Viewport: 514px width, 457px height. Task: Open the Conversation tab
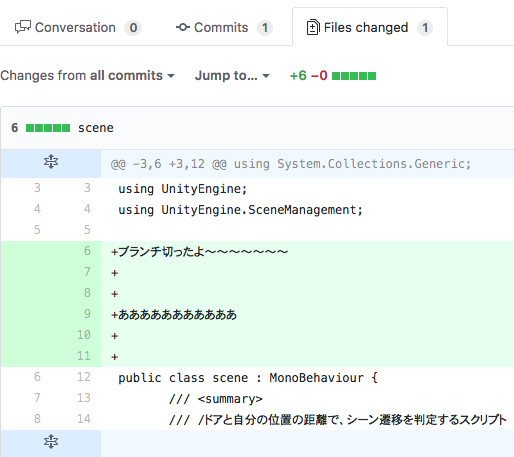pos(78,28)
